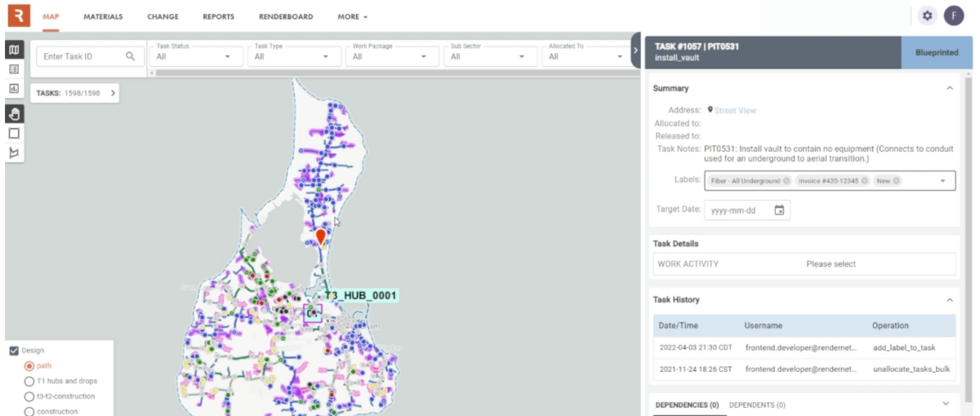This screenshot has width=980, height=416.
Task: Collapse the Summary section
Action: [x=949, y=88]
